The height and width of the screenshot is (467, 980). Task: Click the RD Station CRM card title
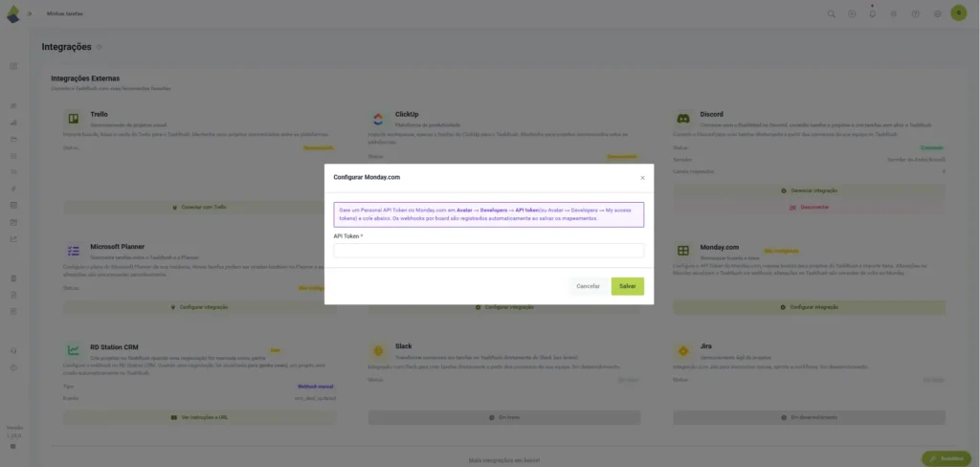point(115,346)
